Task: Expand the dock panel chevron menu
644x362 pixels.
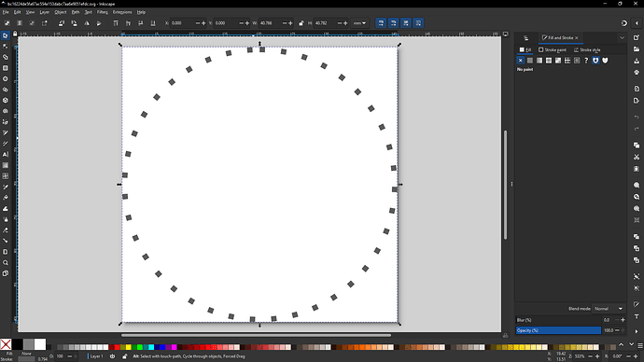Action: 622,37
